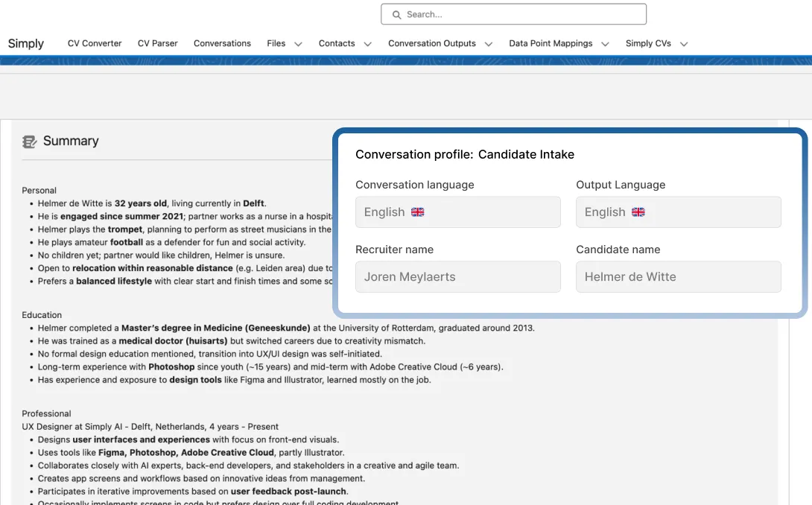
Task: Focus the Search input field
Action: coord(514,14)
